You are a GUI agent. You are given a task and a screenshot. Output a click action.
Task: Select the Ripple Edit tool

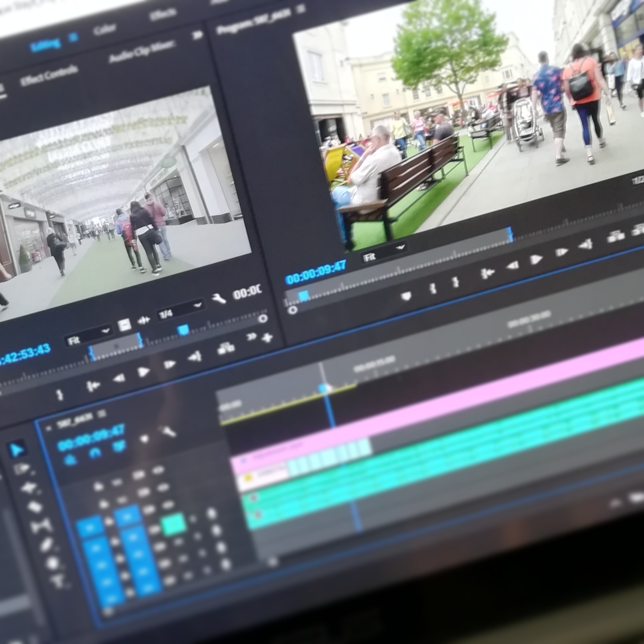tap(30, 488)
